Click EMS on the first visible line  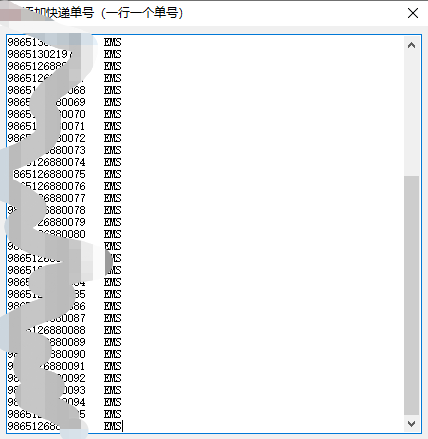pos(112,42)
